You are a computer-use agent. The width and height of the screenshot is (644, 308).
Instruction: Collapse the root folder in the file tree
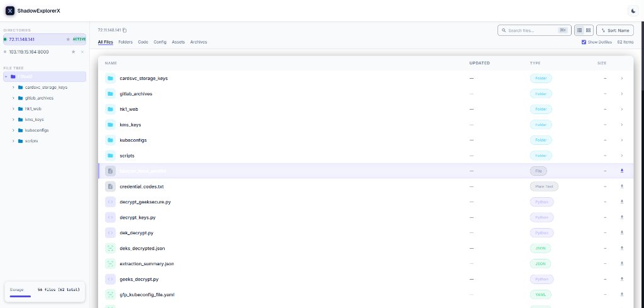pos(6,76)
